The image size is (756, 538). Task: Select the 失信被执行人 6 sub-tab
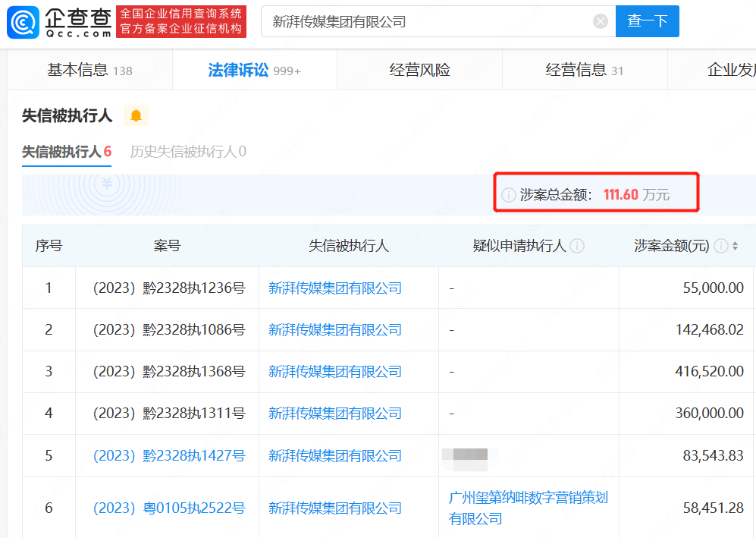[x=67, y=152]
